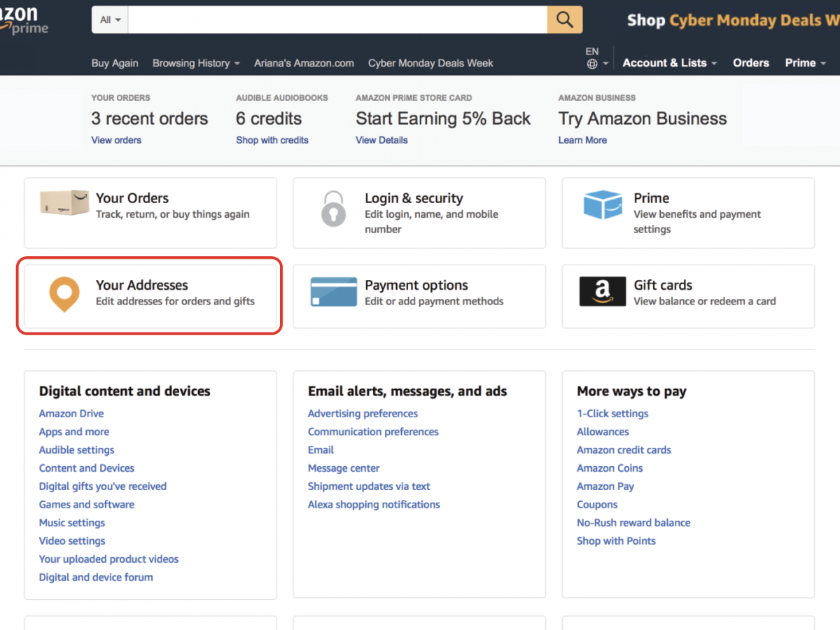Screen dimensions: 840x630
Task: Open Amazon credit cards link
Action: pyautogui.click(x=624, y=450)
